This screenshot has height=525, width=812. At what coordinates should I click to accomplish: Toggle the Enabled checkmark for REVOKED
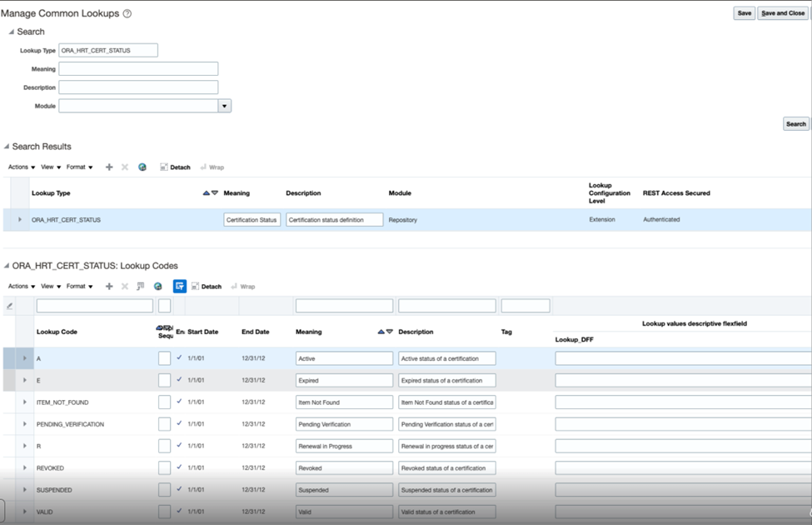click(x=179, y=467)
